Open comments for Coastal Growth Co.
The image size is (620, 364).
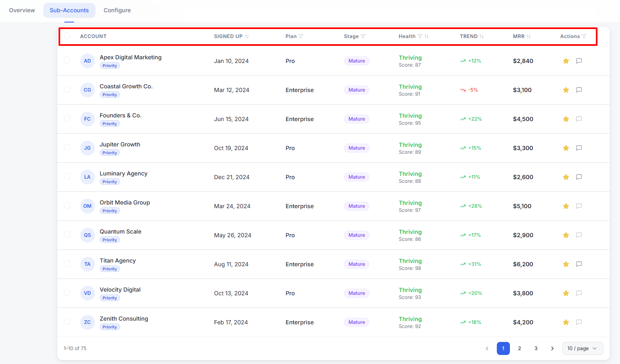[x=579, y=90]
